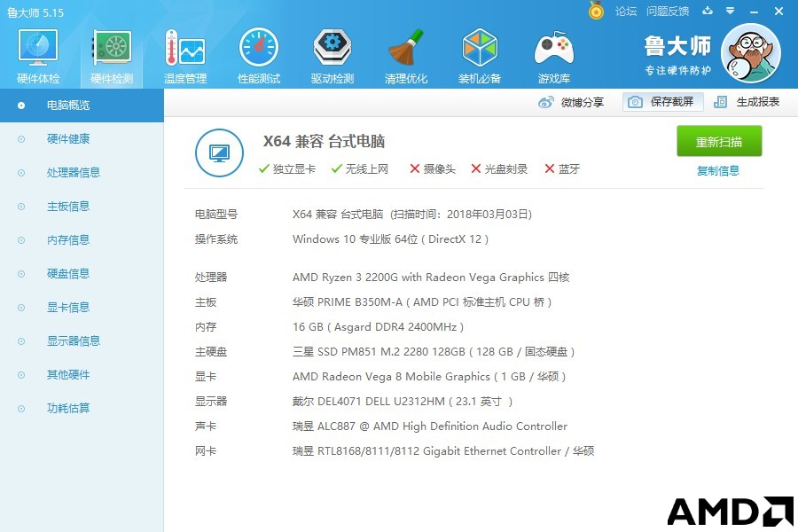Click the computer monitor overview icon

pos(219,153)
